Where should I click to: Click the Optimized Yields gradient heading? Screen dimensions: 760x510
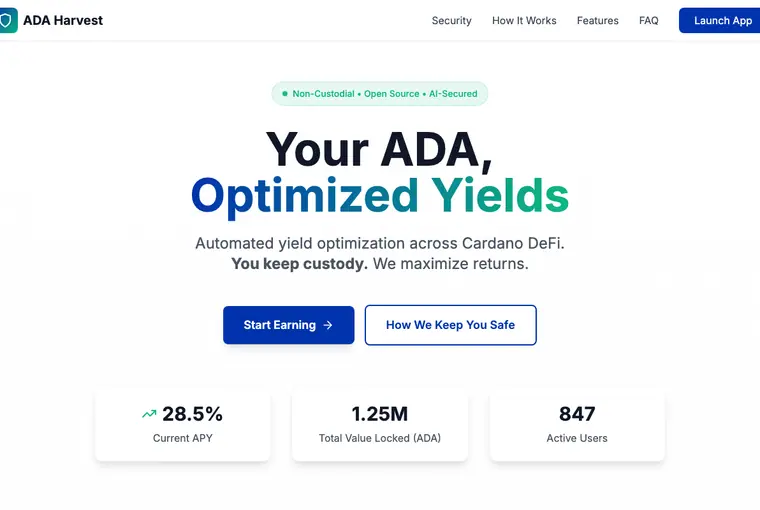tap(380, 196)
